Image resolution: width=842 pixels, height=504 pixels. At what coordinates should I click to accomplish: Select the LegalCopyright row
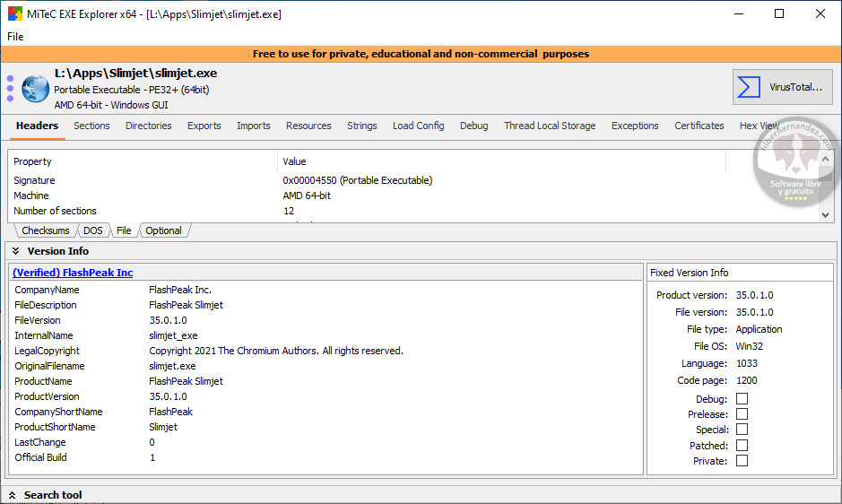(x=326, y=351)
